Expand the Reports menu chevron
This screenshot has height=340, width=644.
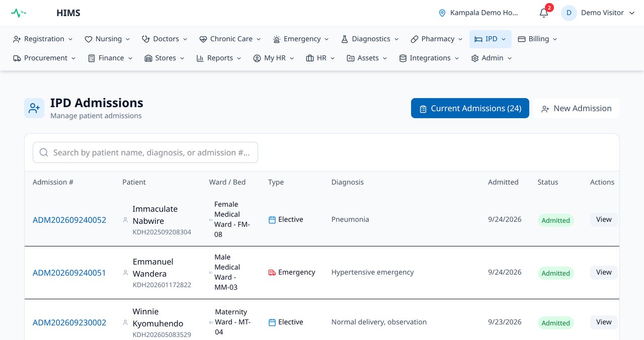pos(239,58)
